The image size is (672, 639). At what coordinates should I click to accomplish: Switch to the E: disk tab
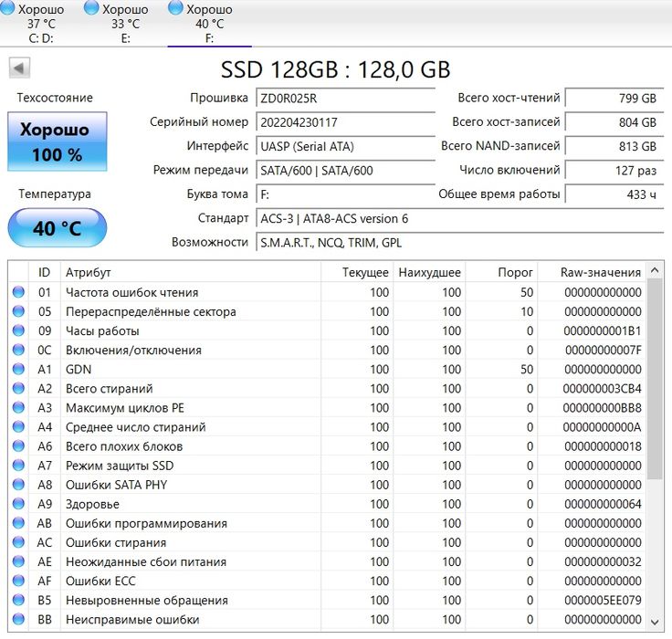pos(125,23)
